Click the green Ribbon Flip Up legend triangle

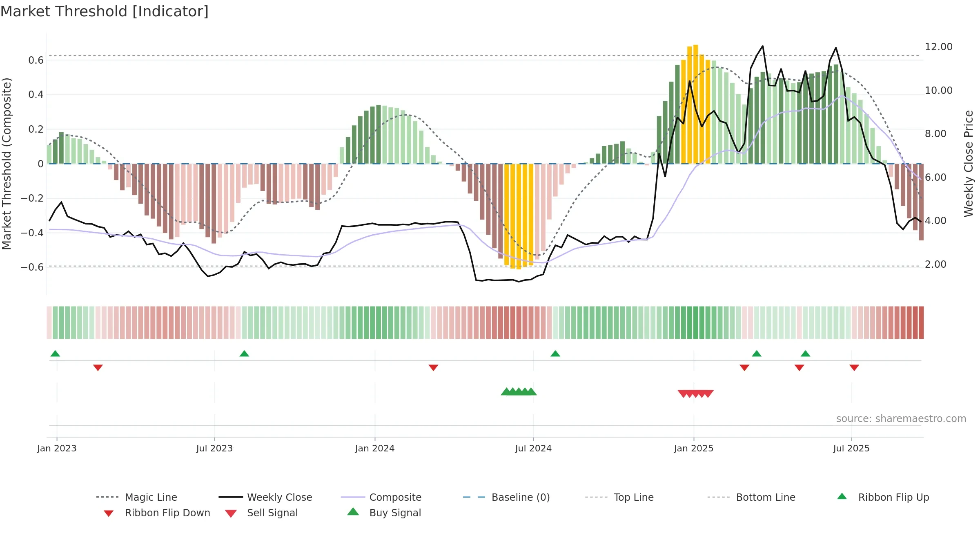coord(842,496)
